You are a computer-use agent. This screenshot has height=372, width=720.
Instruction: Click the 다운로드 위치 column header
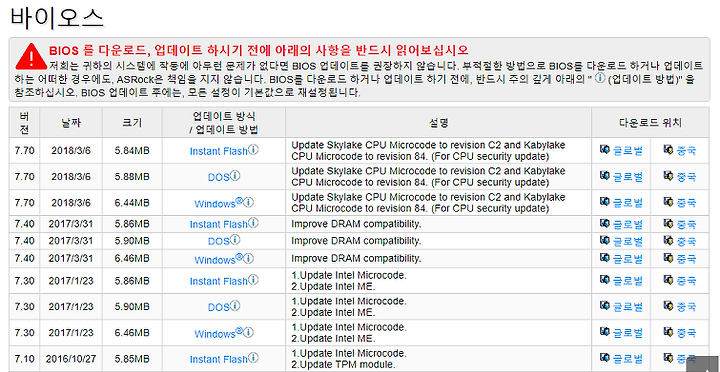coord(650,123)
